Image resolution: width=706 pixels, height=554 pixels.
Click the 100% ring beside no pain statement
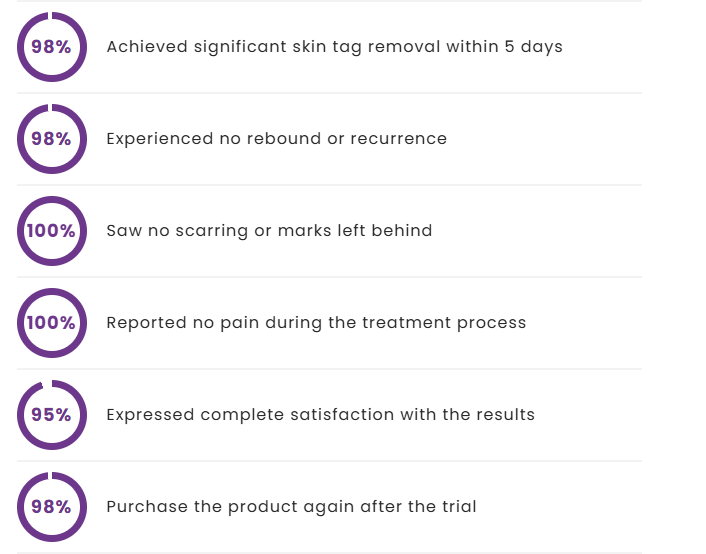[x=51, y=323]
